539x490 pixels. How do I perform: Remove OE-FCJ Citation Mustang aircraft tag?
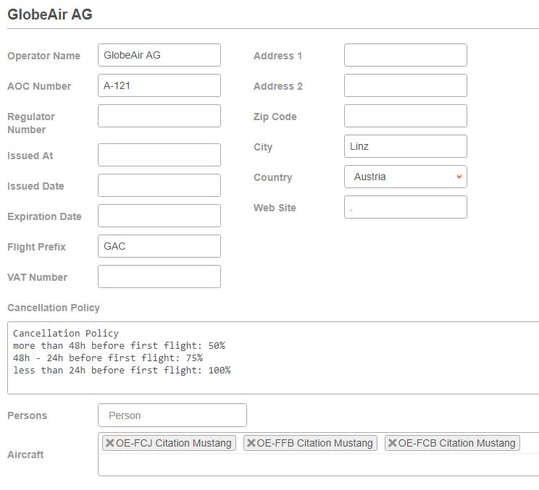(x=110, y=443)
